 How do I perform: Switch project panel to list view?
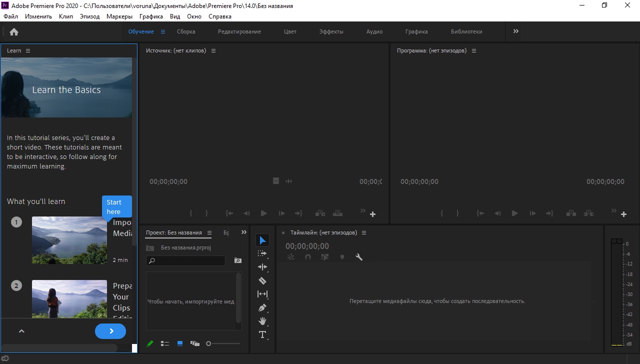[x=164, y=343]
